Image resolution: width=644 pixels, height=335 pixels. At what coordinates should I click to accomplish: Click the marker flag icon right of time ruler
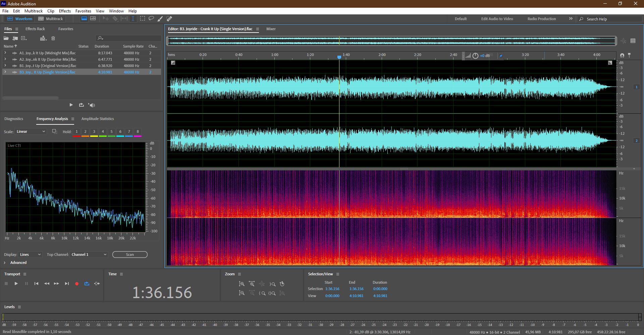[x=629, y=55]
